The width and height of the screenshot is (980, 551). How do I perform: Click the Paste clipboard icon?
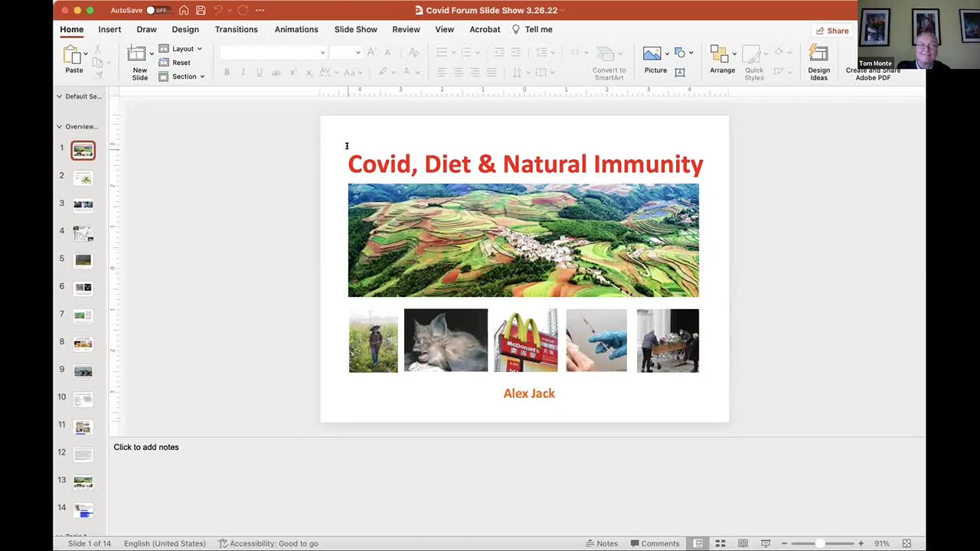72,55
